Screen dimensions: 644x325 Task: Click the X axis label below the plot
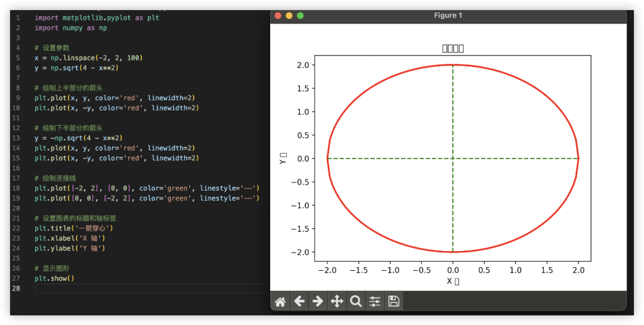point(453,281)
